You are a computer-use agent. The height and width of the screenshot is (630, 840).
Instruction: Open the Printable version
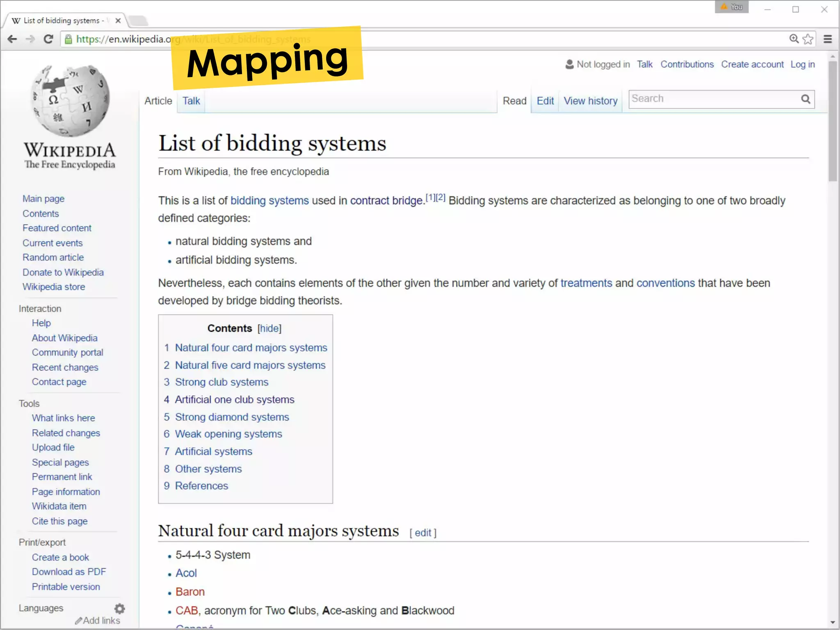click(66, 587)
